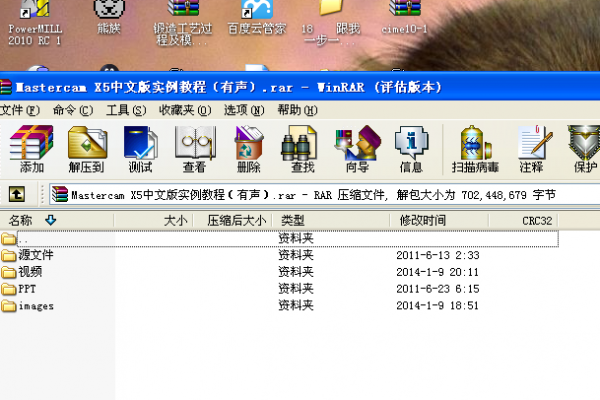Sort list by 名称 column header
The image size is (600, 400).
57,220
